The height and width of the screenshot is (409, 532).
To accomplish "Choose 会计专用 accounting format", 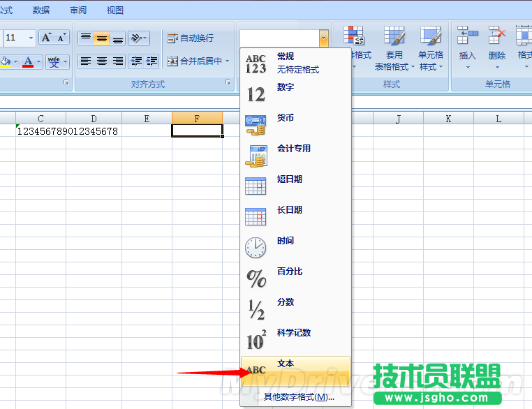I will (295, 156).
